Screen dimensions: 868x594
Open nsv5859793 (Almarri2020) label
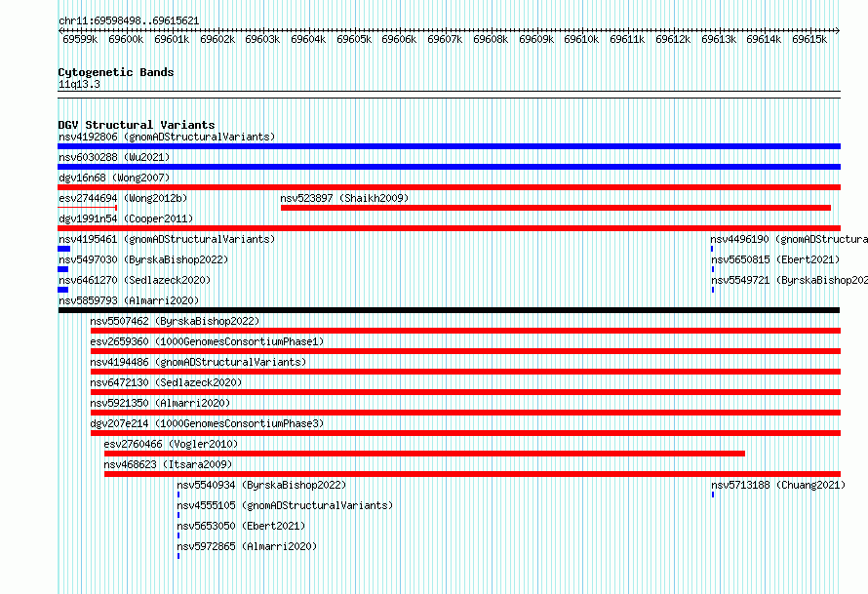[129, 300]
